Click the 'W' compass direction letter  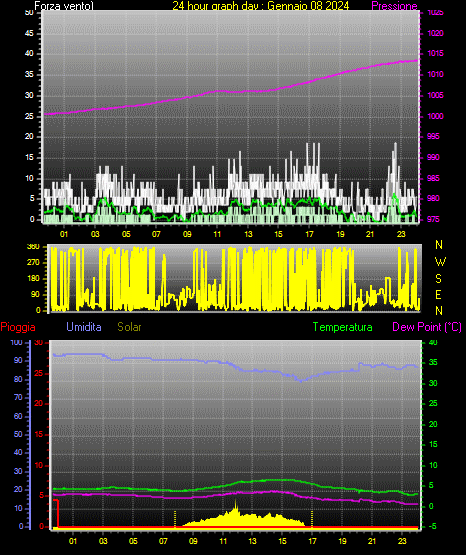[x=440, y=262]
